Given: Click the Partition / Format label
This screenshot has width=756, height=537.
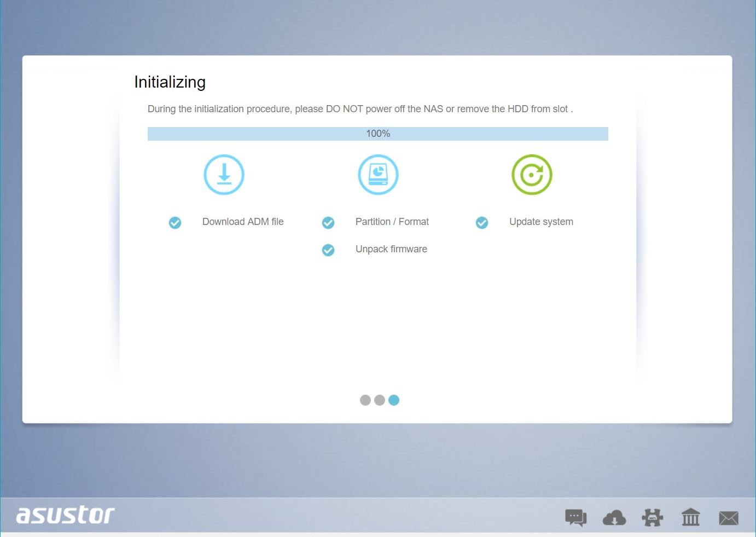Looking at the screenshot, I should click(x=392, y=222).
